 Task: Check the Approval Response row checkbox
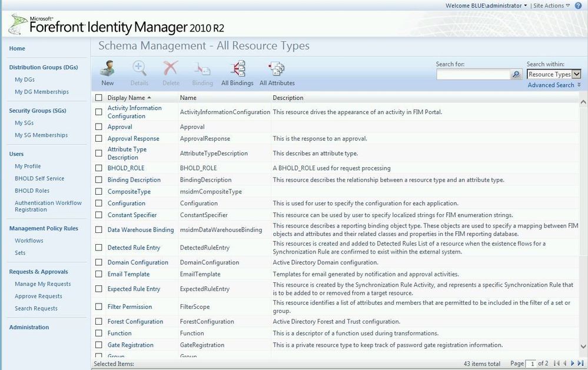point(99,138)
